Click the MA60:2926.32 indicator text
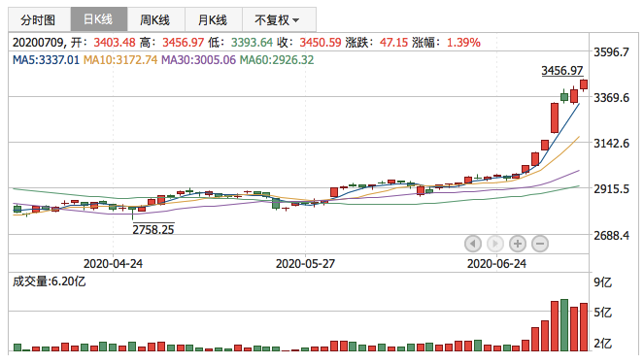This screenshot has width=644, height=364. [277, 60]
